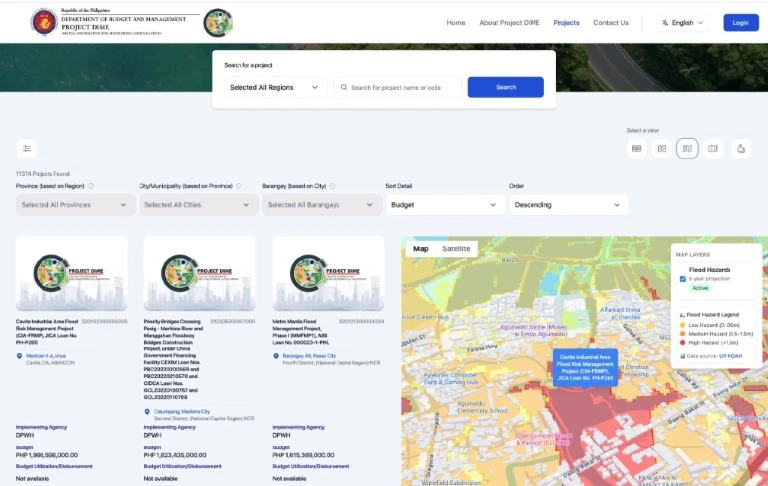Open Contact Us navigation item

coord(611,23)
